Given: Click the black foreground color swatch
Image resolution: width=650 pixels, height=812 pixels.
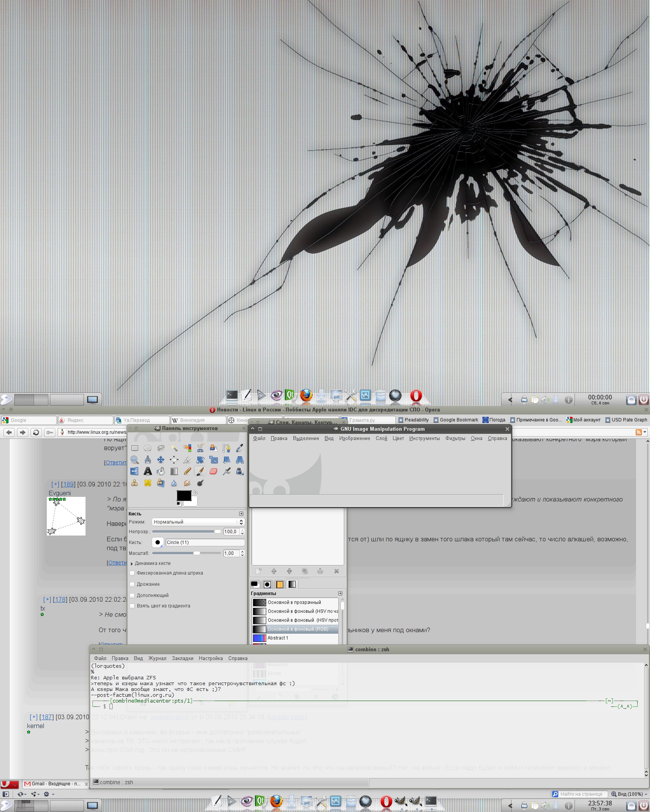Looking at the screenshot, I should click(x=184, y=495).
